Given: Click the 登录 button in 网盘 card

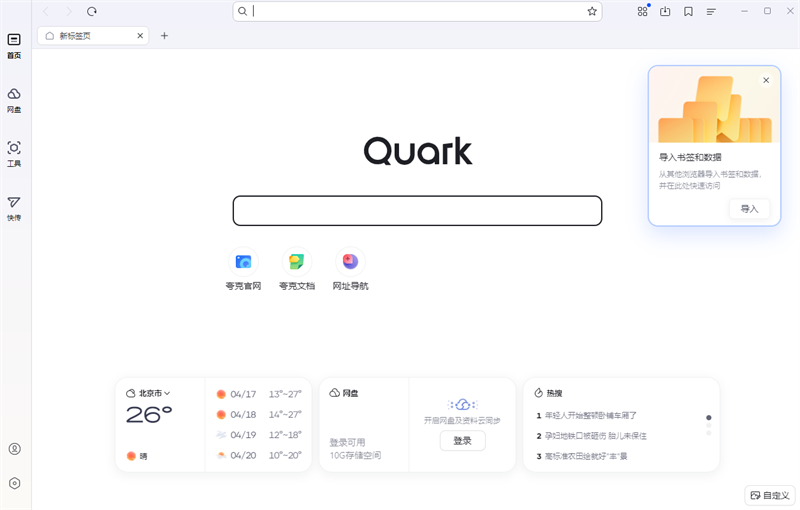Looking at the screenshot, I should (463, 441).
